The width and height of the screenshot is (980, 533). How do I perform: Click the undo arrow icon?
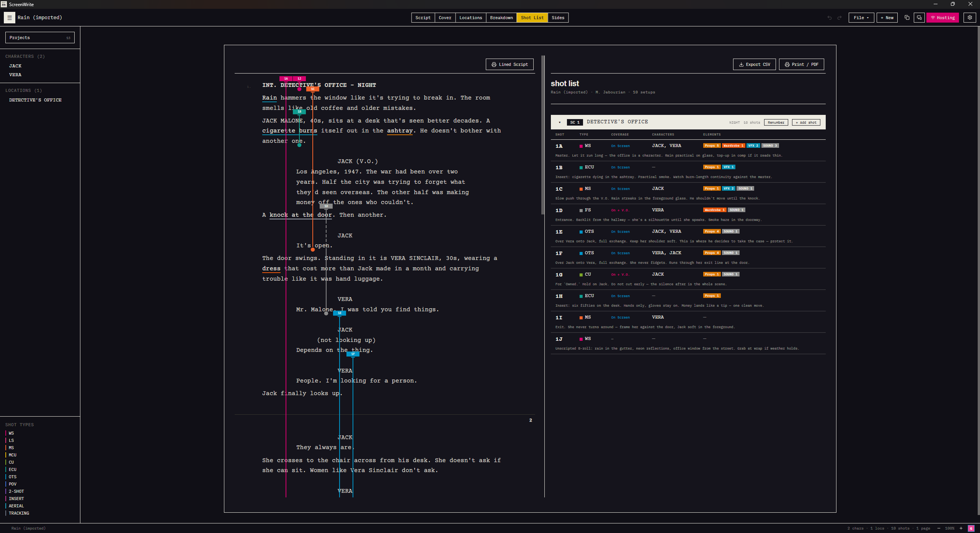pyautogui.click(x=830, y=18)
